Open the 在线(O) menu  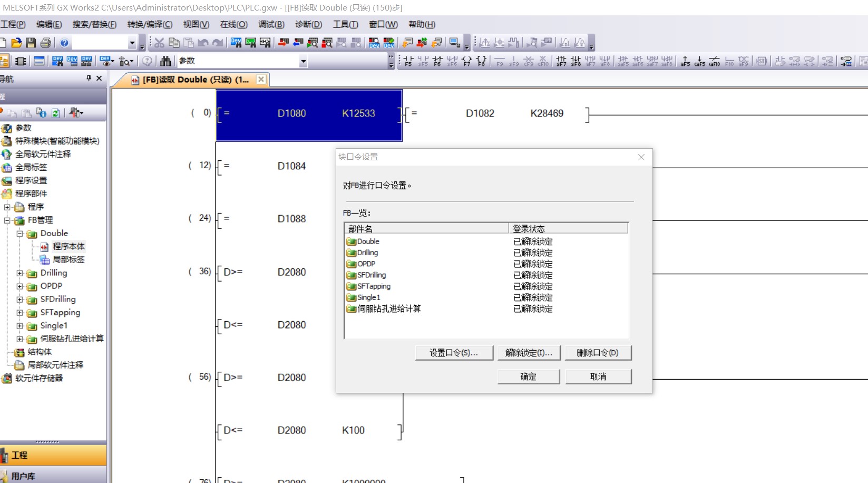pos(233,24)
